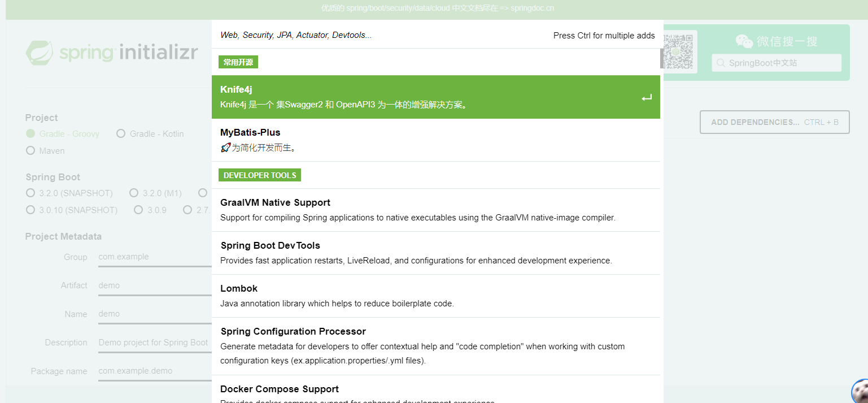Click the Group field com.example
This screenshot has width=868, height=403.
tap(155, 257)
